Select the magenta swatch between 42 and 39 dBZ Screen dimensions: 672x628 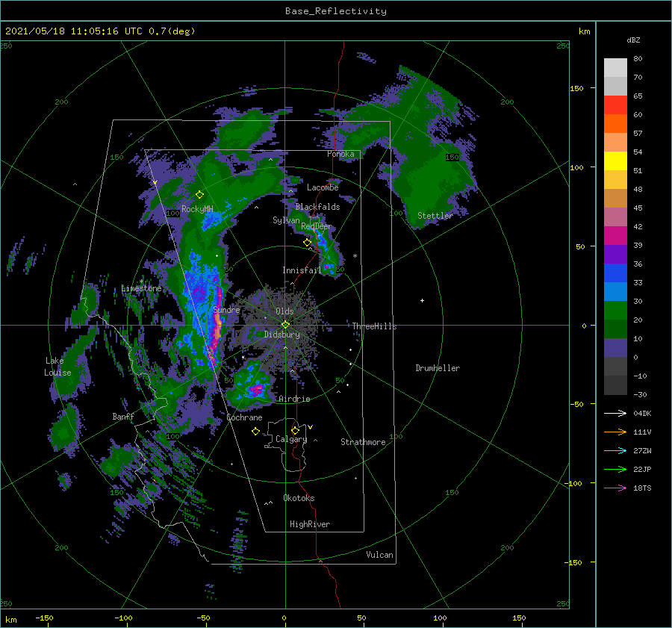(x=615, y=236)
